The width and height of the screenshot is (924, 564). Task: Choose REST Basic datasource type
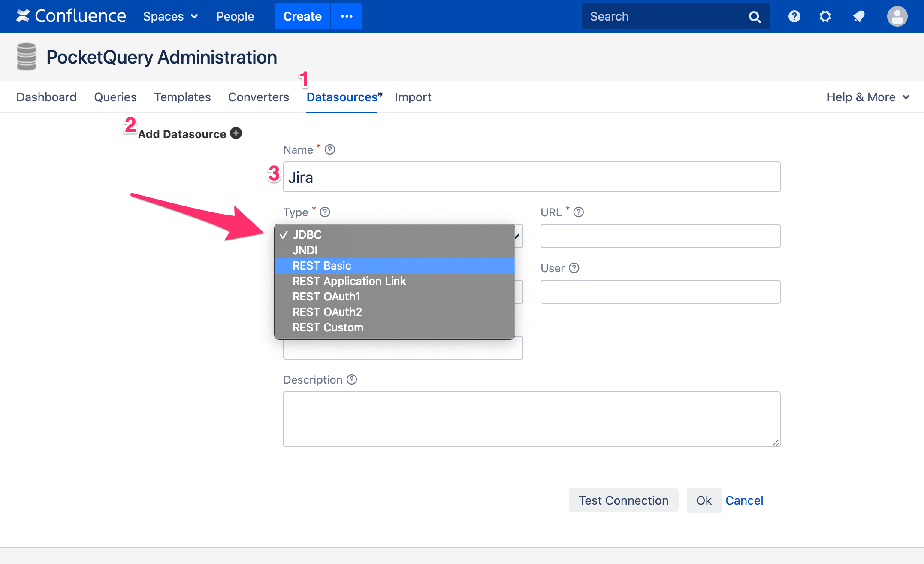(394, 266)
